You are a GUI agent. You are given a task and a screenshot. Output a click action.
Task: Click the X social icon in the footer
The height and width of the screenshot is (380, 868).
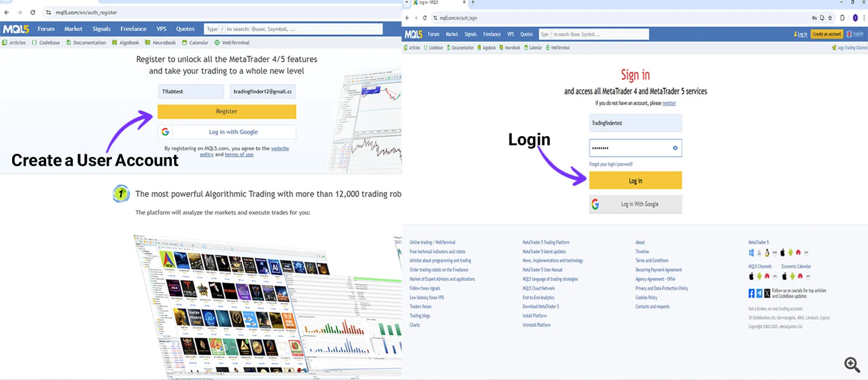tap(767, 293)
